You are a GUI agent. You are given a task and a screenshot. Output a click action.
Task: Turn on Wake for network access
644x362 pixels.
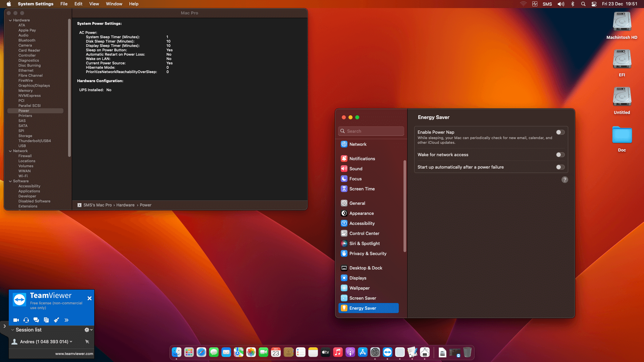click(x=560, y=155)
